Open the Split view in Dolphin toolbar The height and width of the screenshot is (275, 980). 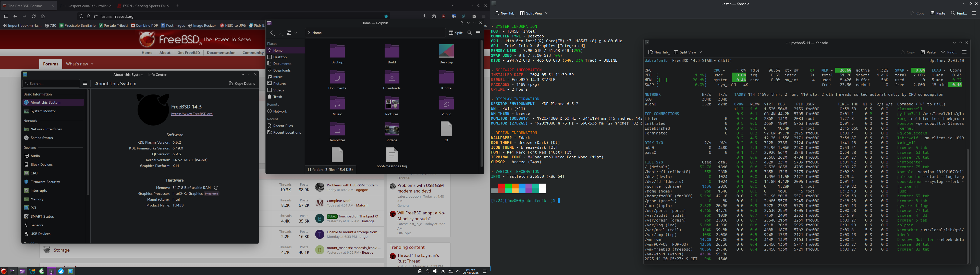pyautogui.click(x=455, y=33)
